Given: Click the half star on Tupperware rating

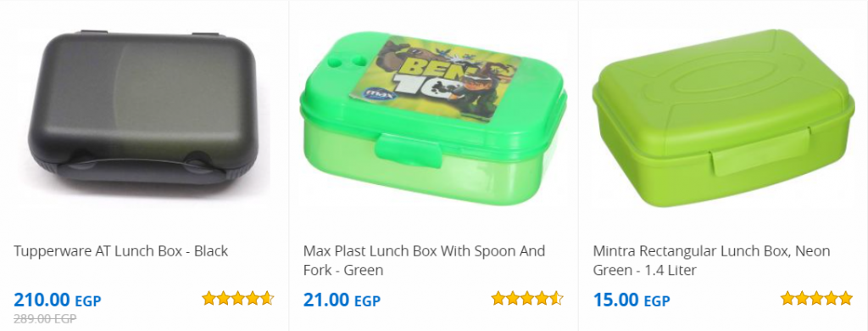Looking at the screenshot, I should point(267,298).
